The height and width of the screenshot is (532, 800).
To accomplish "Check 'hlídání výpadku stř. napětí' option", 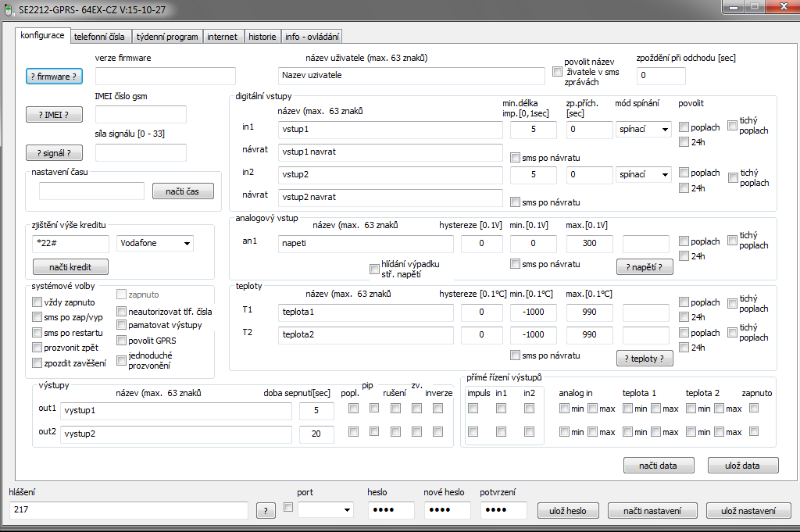I will tap(374, 270).
